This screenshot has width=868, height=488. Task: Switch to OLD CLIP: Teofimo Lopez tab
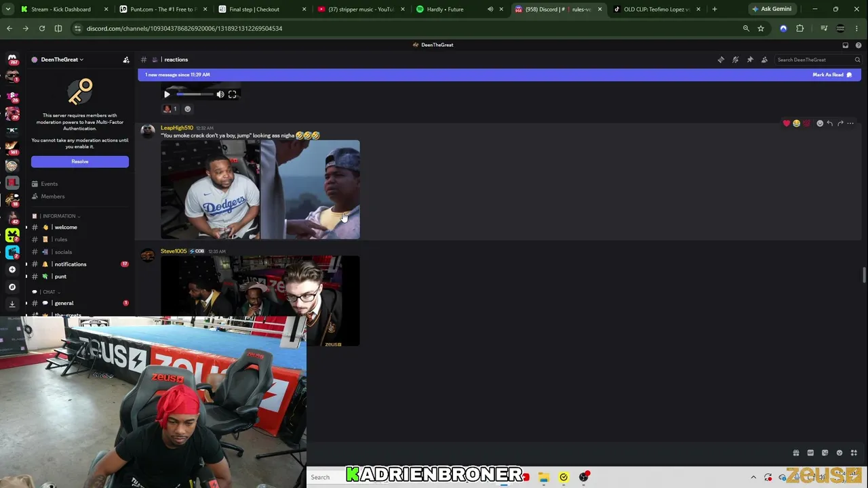[658, 9]
